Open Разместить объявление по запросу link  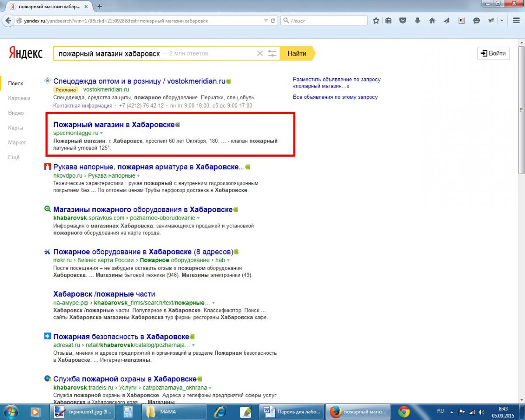(x=337, y=83)
